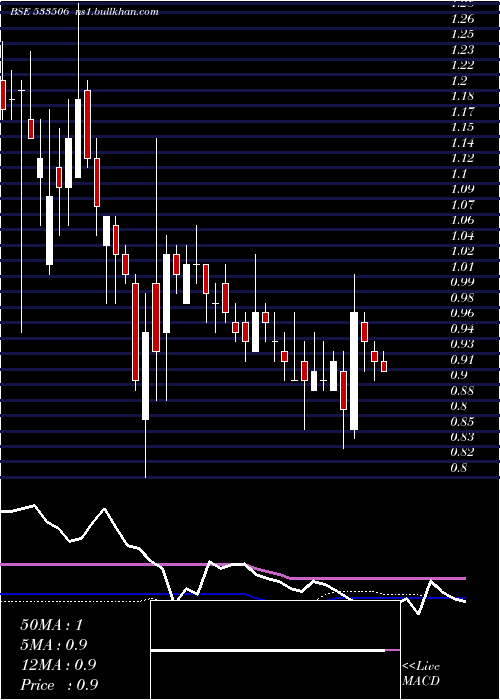
Task: Select the Price : 0.9 readout
Action: (x=59, y=685)
